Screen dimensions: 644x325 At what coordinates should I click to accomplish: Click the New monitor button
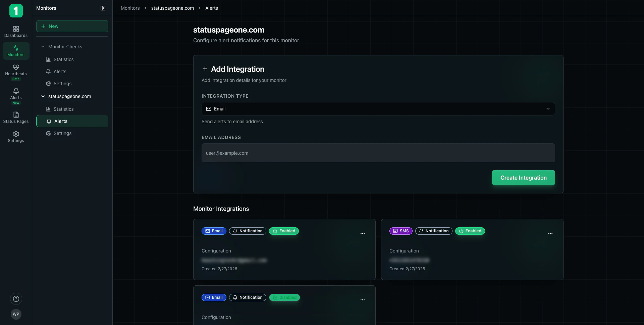click(72, 26)
